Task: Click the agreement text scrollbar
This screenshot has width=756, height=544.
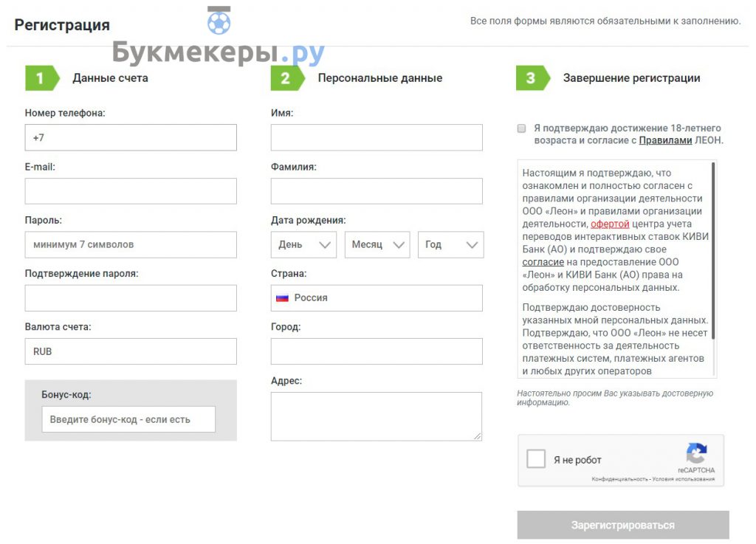Action: 713,250
